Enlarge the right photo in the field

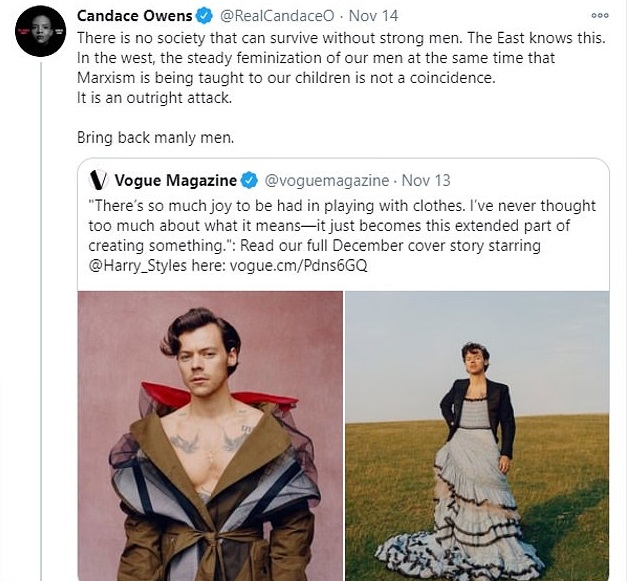[477, 435]
